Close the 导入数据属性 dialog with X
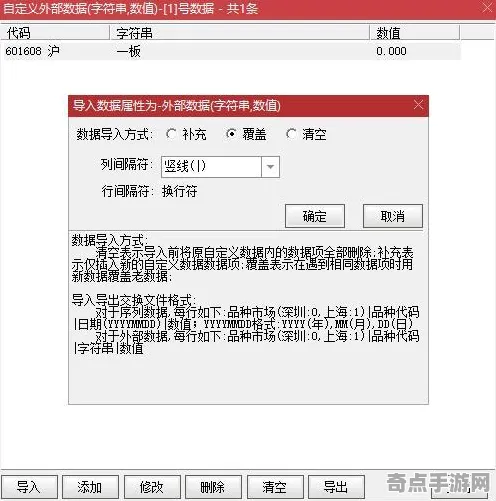The image size is (496, 501). [x=418, y=105]
